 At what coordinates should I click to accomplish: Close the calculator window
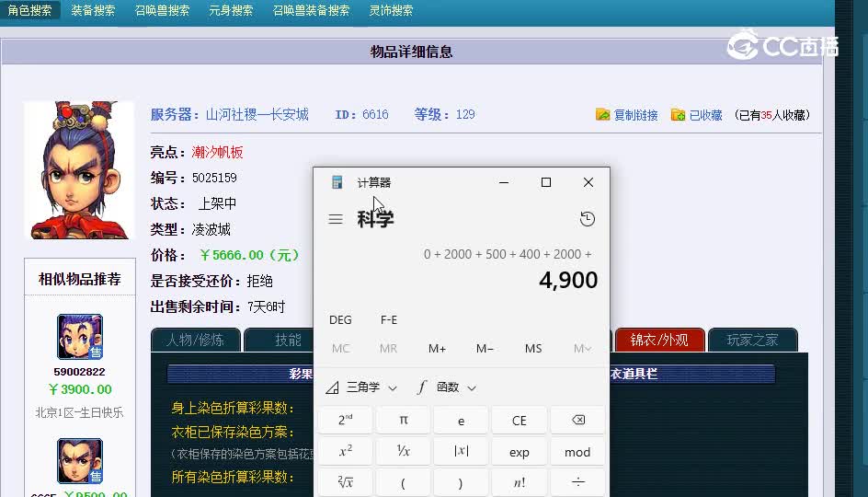pyautogui.click(x=588, y=182)
